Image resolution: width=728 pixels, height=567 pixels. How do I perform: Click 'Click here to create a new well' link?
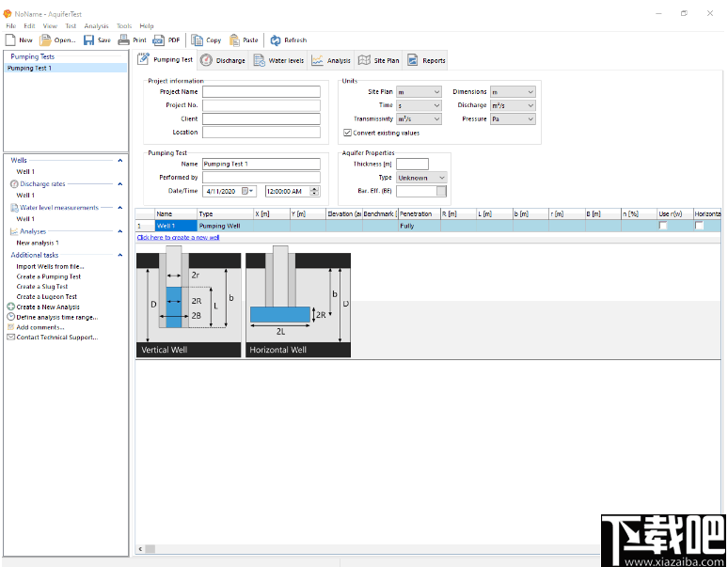179,238
